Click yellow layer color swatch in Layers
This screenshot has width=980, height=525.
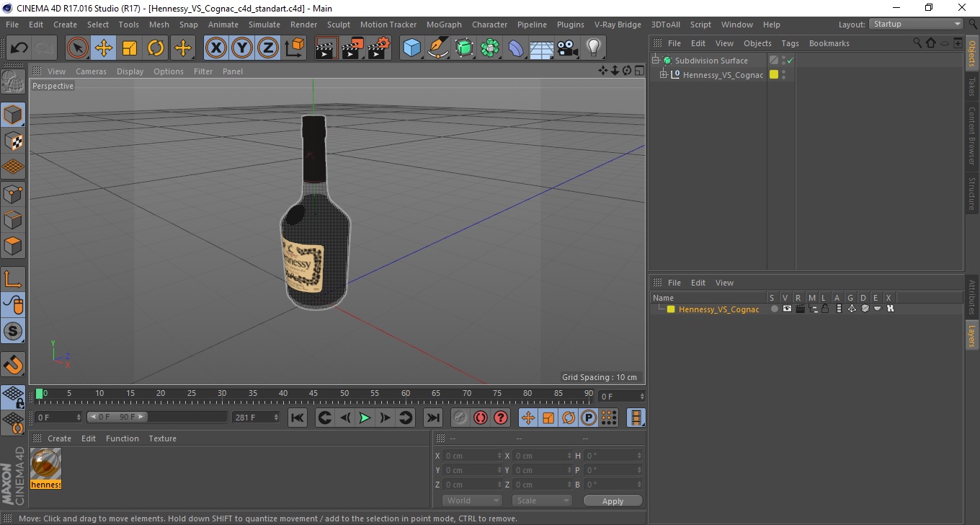(x=671, y=309)
